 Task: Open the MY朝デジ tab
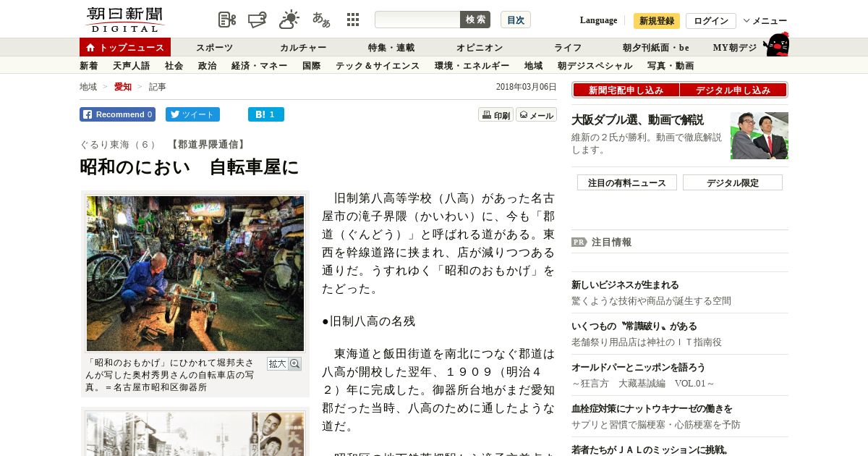click(735, 48)
